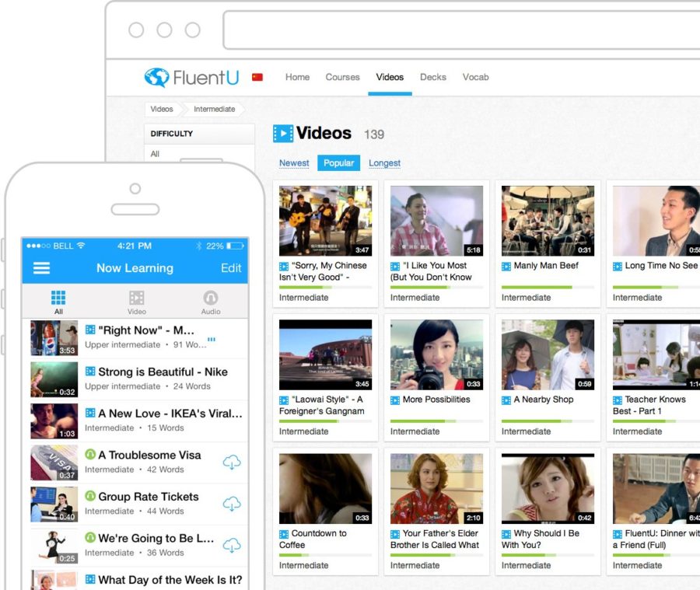
Task: Tap the Edit button in Now Learning
Action: [230, 267]
